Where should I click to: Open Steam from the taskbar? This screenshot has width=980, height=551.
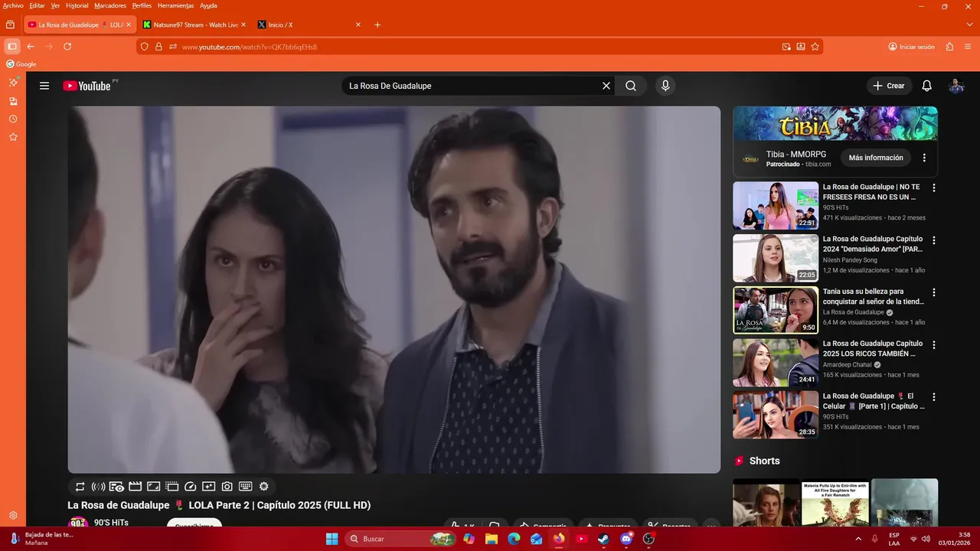point(604,539)
